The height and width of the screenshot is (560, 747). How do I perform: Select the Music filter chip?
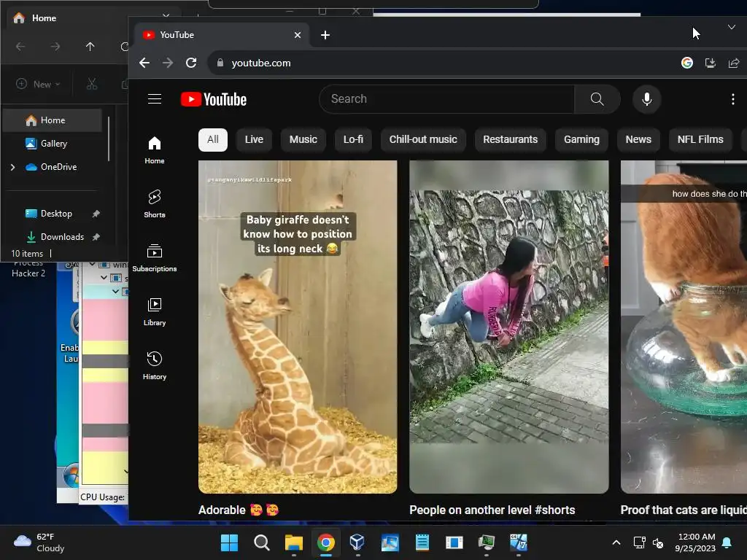[x=303, y=139]
